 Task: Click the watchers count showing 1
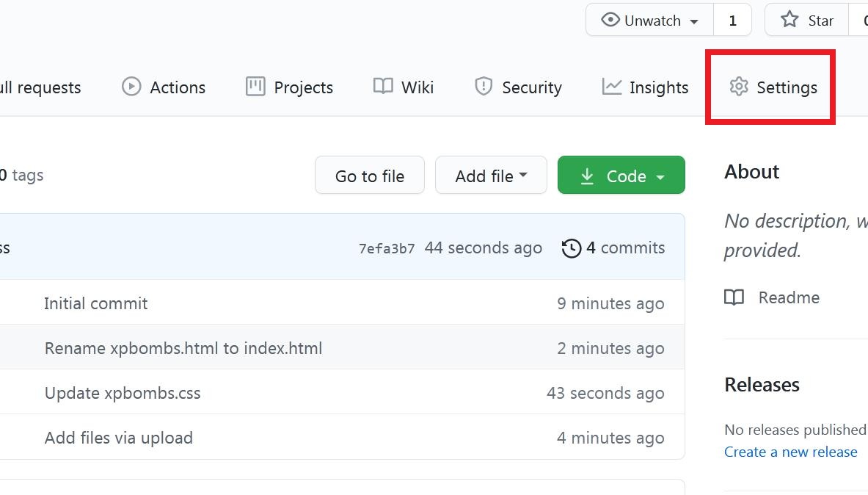(x=732, y=21)
